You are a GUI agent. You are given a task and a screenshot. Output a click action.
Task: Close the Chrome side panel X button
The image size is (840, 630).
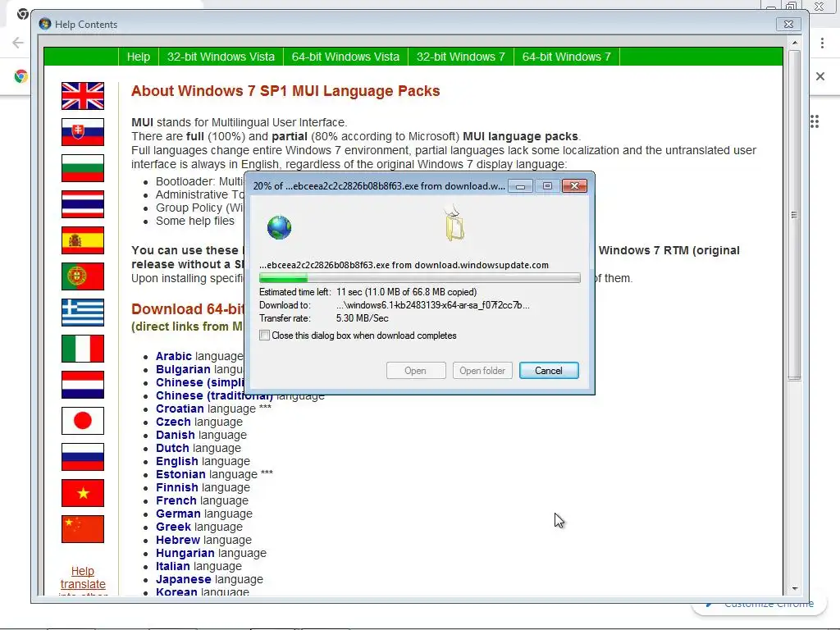click(x=820, y=76)
